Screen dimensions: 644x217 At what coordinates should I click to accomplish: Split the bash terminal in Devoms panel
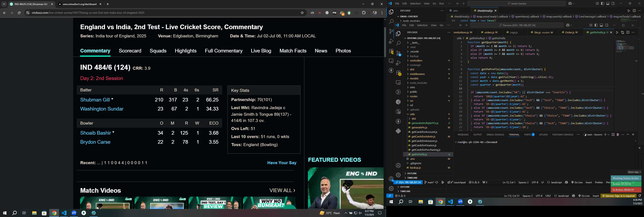(613, 135)
